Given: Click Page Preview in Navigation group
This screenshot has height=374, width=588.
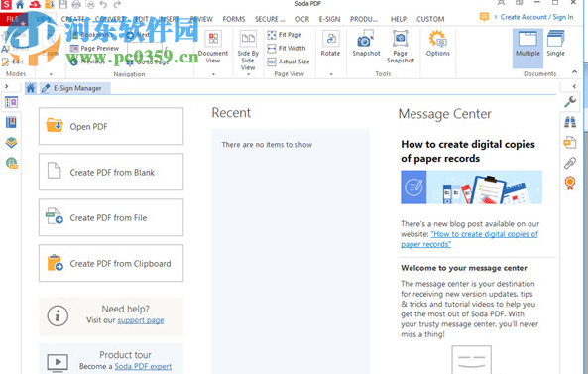Looking at the screenshot, I should point(94,48).
